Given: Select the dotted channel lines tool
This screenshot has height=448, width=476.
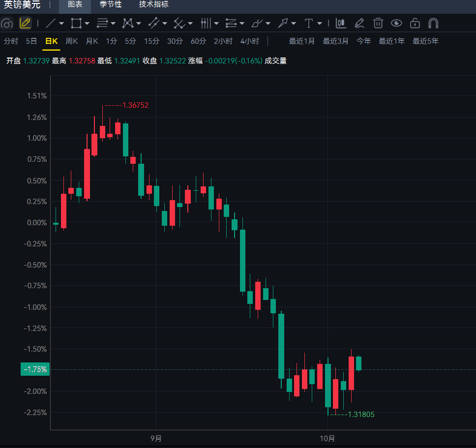Looking at the screenshot, I should click(x=231, y=24).
